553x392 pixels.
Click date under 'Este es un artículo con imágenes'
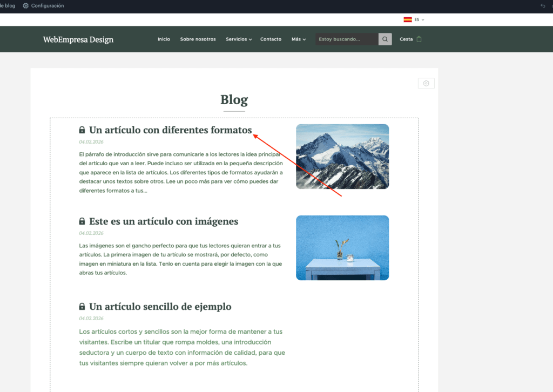91,233
